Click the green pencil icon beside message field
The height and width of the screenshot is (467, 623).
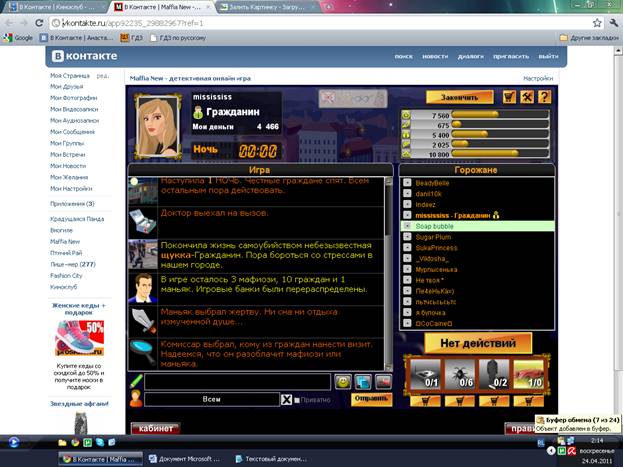coord(136,381)
